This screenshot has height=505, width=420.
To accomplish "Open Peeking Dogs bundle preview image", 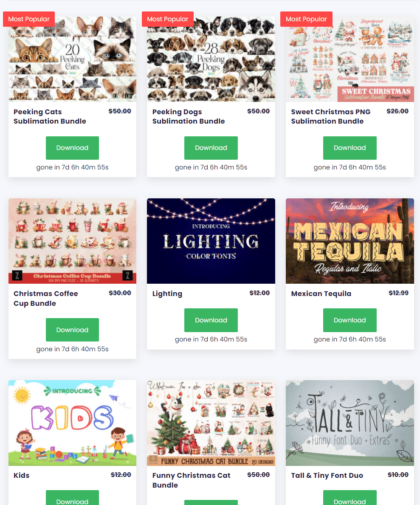I will [x=211, y=59].
